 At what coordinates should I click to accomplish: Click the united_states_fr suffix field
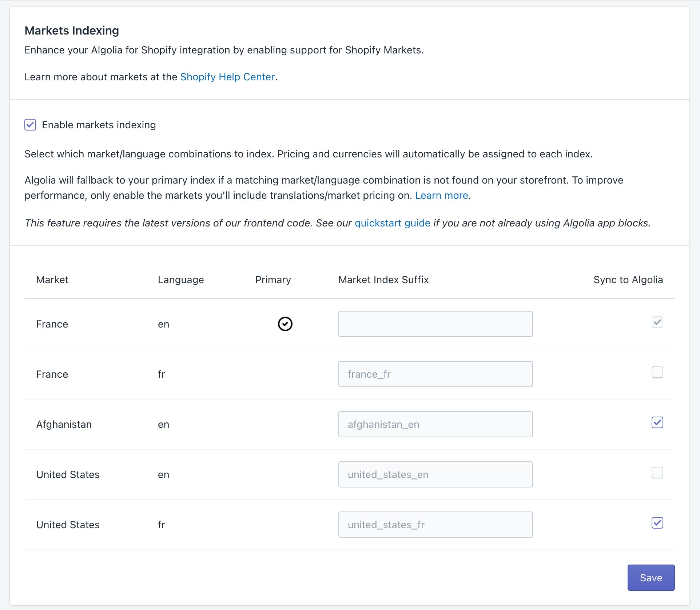pos(435,524)
